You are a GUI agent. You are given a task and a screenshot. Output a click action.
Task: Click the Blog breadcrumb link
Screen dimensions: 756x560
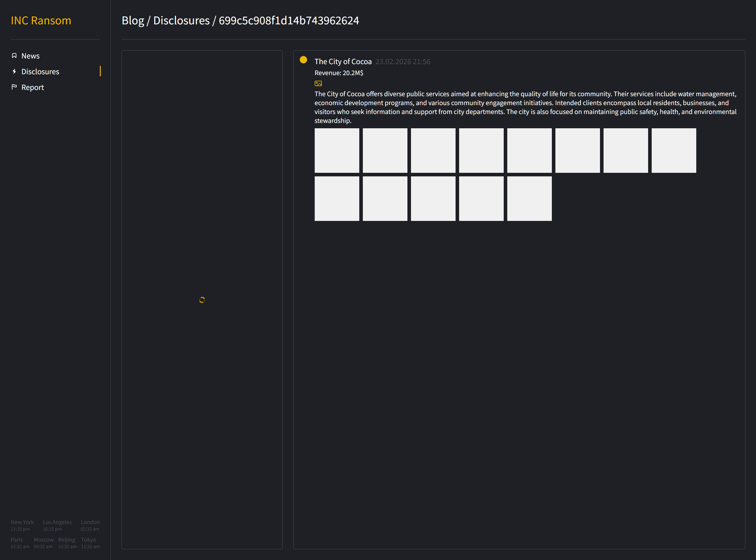click(x=133, y=21)
